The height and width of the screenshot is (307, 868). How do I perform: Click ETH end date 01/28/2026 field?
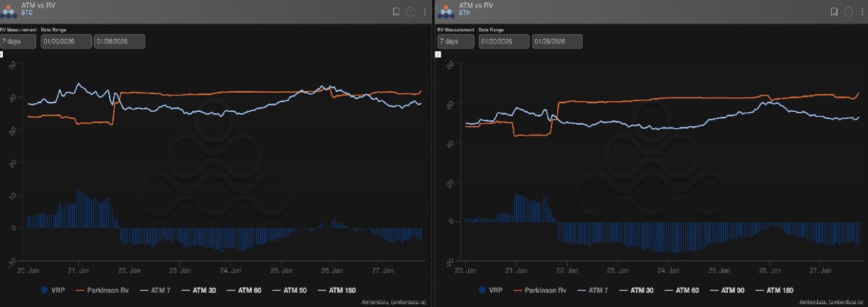(x=557, y=41)
